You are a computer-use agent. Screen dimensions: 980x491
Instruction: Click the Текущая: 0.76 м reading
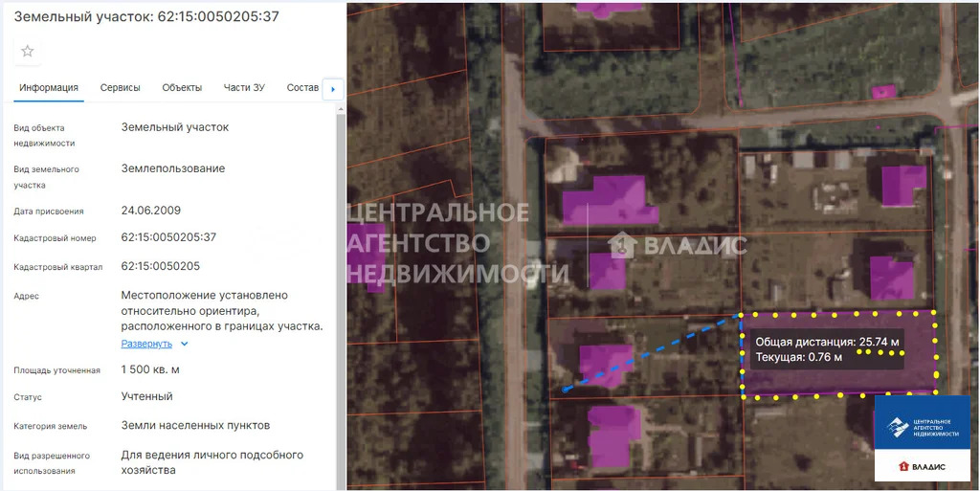pos(799,357)
